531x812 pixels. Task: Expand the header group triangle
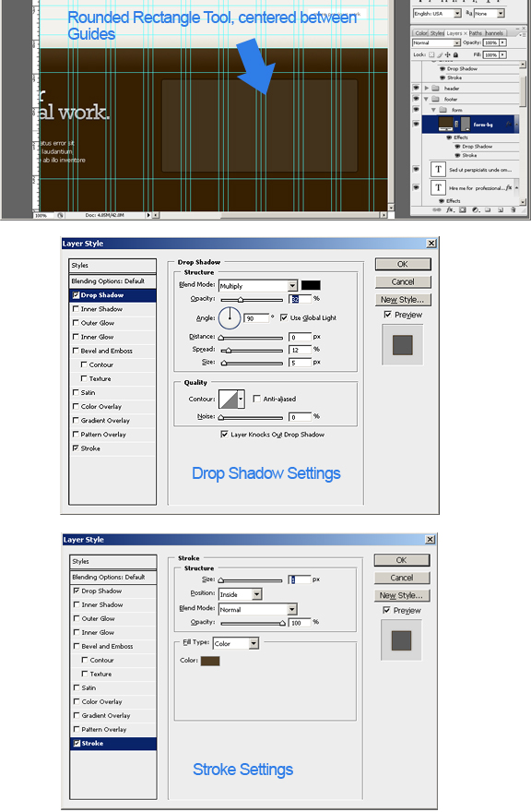[x=427, y=88]
